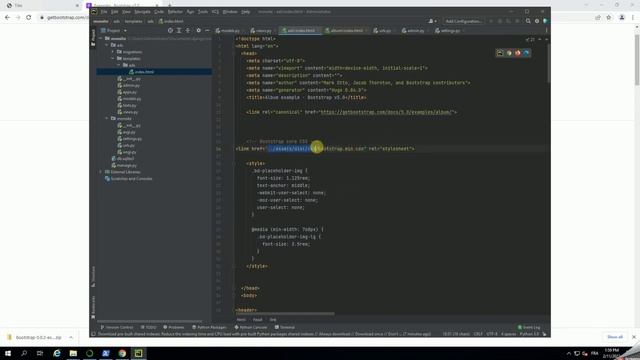Open the Navigate menu
Image resolution: width=640 pixels, height=360 pixels.
click(x=142, y=12)
